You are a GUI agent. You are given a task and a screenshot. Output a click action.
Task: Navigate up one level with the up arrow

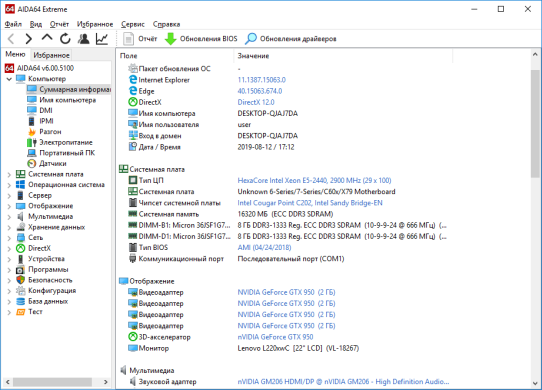tap(47, 38)
